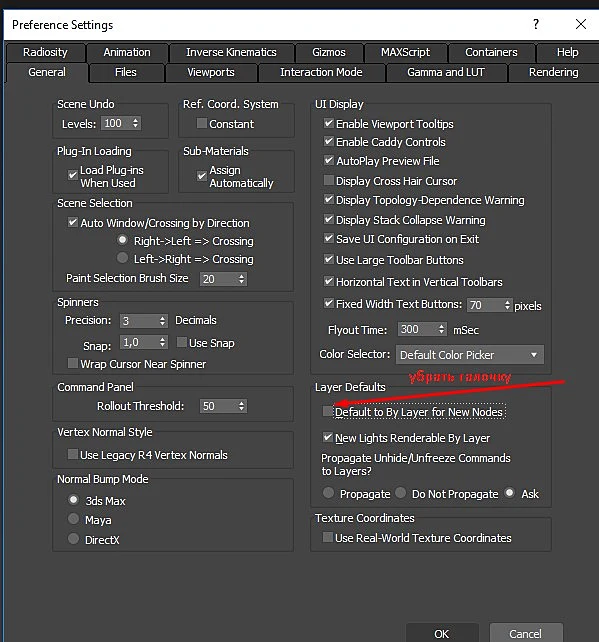Click the Cancel button
This screenshot has height=642, width=599.
(526, 633)
